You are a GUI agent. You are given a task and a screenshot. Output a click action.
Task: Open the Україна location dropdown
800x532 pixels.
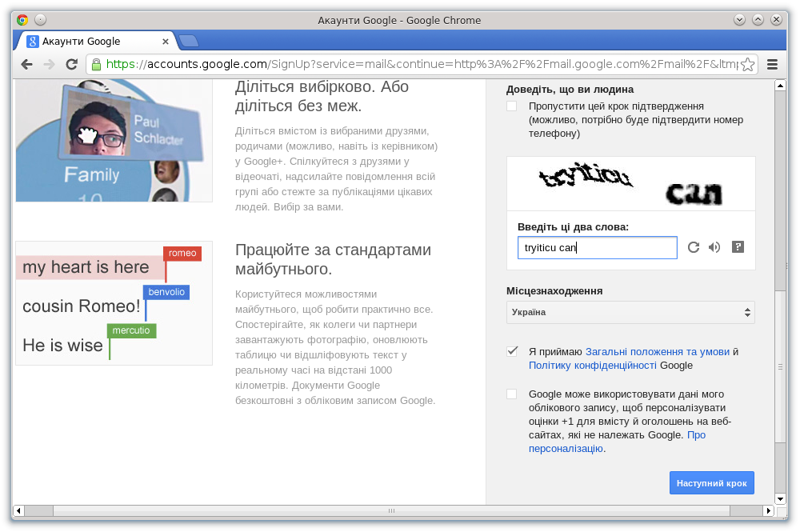pos(630,312)
